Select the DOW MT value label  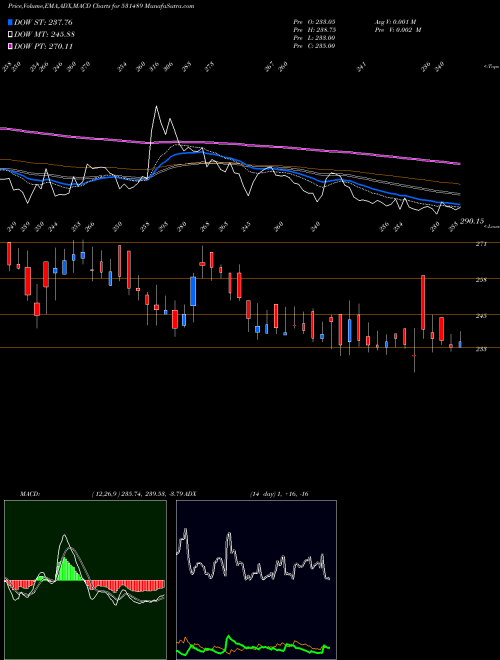45,34
